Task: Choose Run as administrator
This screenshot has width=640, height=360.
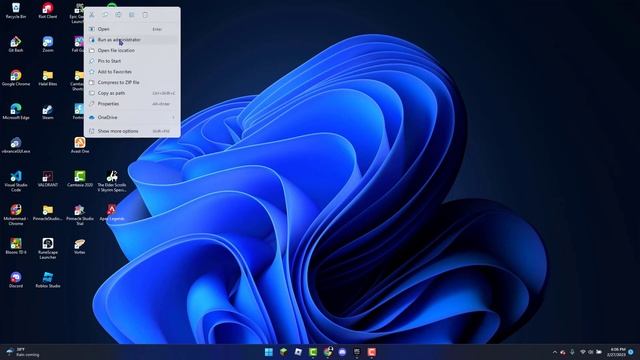Action: click(132, 40)
